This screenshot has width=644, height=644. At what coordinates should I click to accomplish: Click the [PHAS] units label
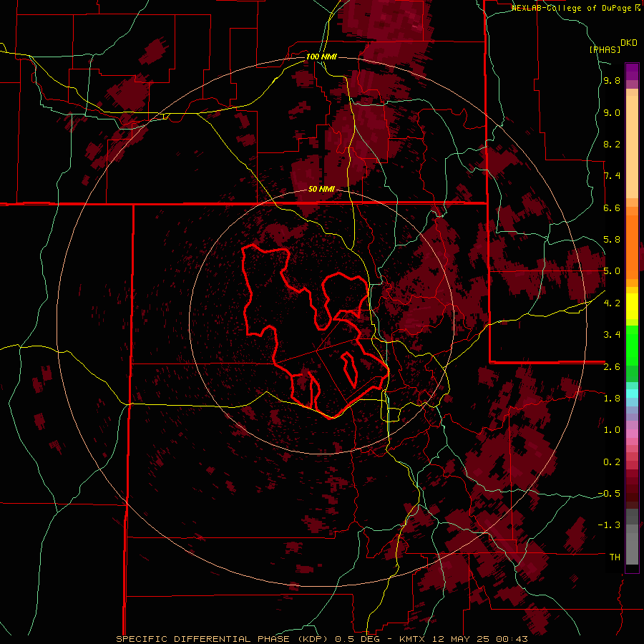coord(605,49)
